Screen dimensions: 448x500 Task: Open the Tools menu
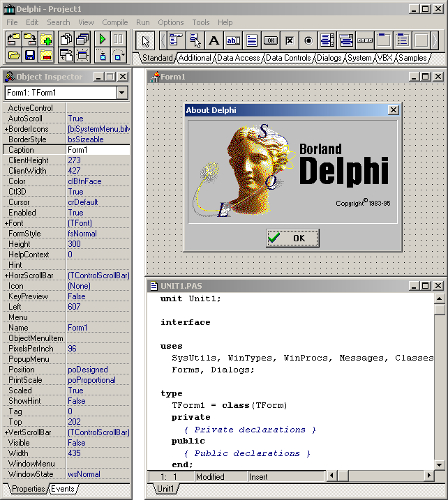tap(201, 22)
